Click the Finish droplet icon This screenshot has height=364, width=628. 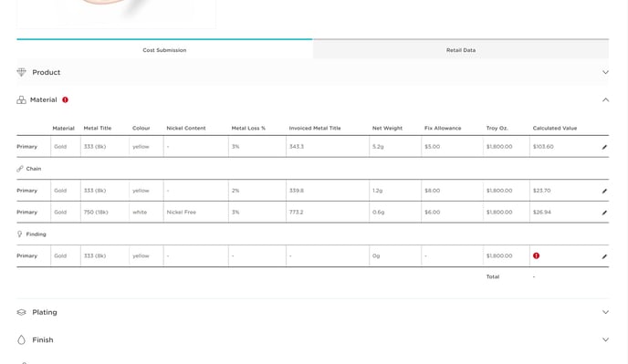click(21, 339)
